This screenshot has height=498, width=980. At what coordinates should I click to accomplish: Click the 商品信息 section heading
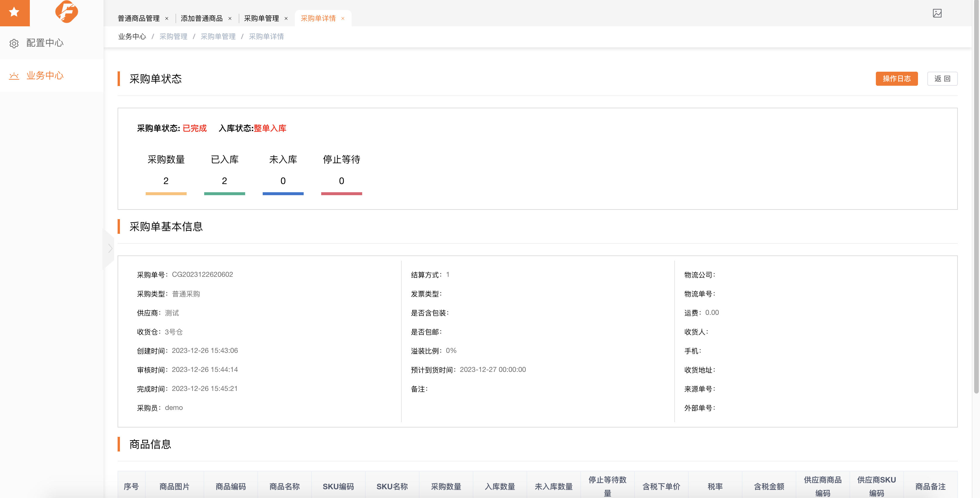[150, 444]
